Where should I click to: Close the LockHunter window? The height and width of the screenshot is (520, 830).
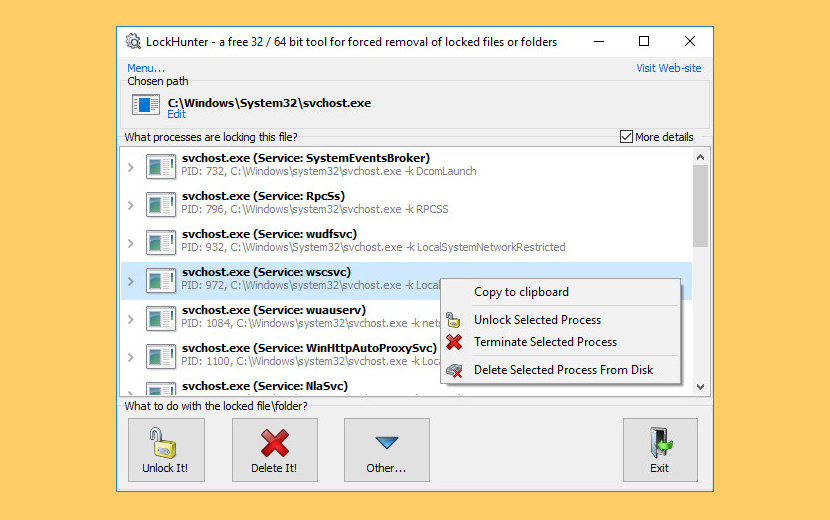[690, 41]
